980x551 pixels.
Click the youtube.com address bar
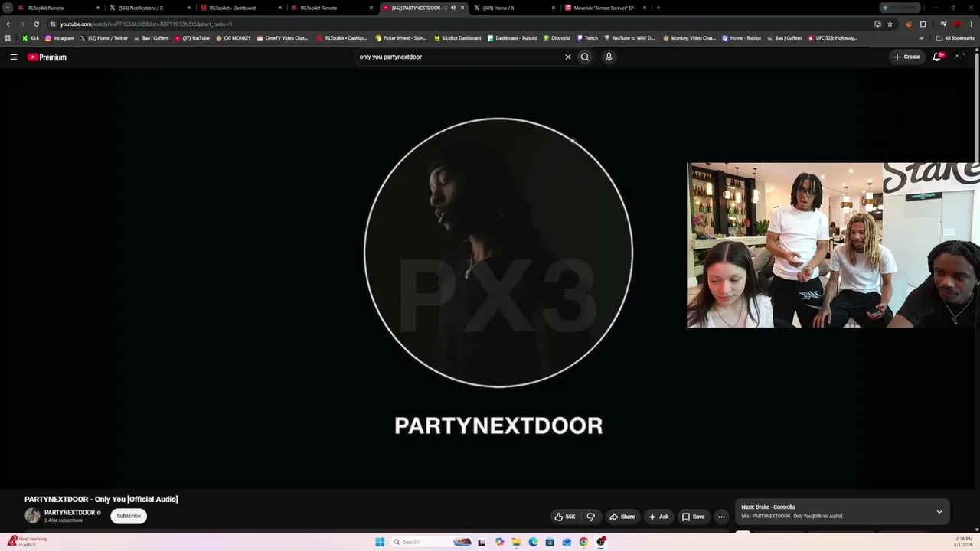coord(459,24)
